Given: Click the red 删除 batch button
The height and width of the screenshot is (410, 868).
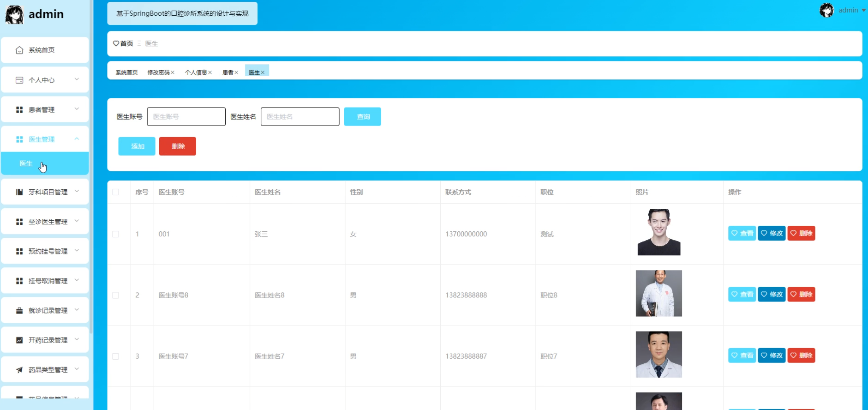Looking at the screenshot, I should point(178,146).
